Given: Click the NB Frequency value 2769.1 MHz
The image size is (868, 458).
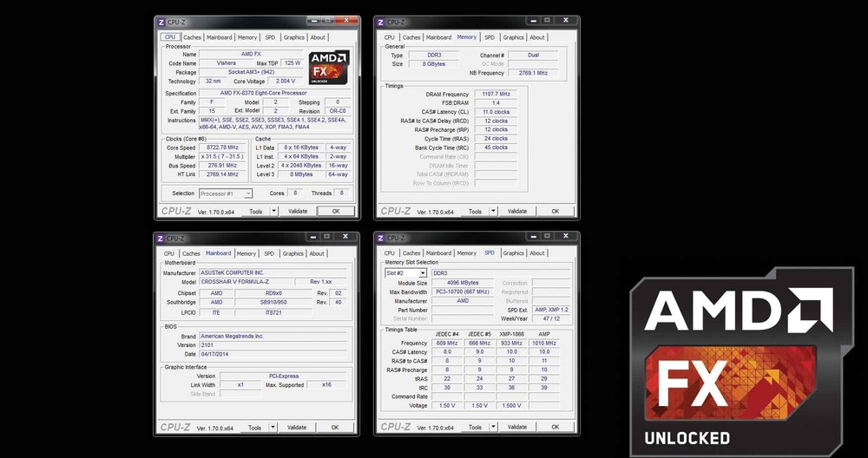Looking at the screenshot, I should pos(533,73).
